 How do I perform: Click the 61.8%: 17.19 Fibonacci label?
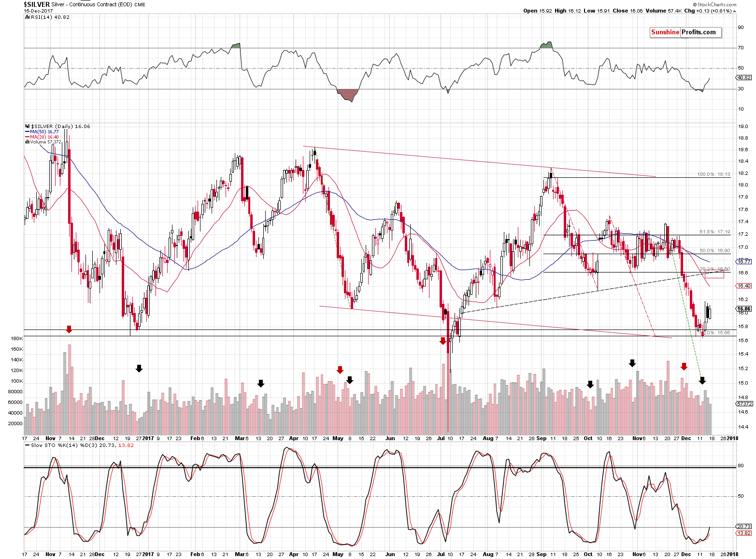[x=715, y=232]
